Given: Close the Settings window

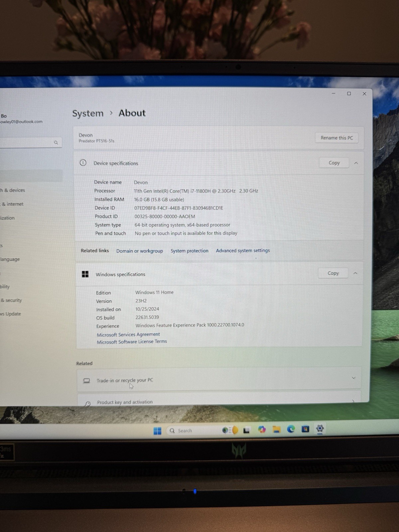Looking at the screenshot, I should coord(364,94).
